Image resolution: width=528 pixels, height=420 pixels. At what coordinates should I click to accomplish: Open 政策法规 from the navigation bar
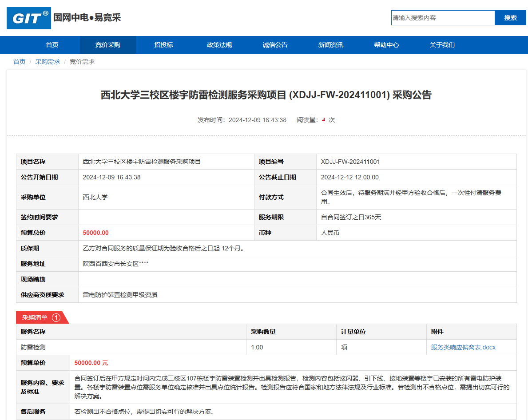219,45
